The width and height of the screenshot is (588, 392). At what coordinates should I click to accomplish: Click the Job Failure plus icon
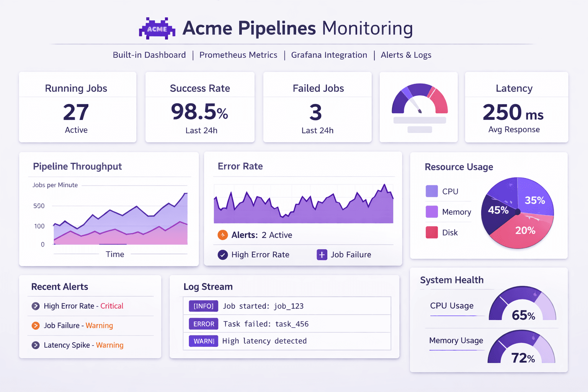click(x=322, y=255)
